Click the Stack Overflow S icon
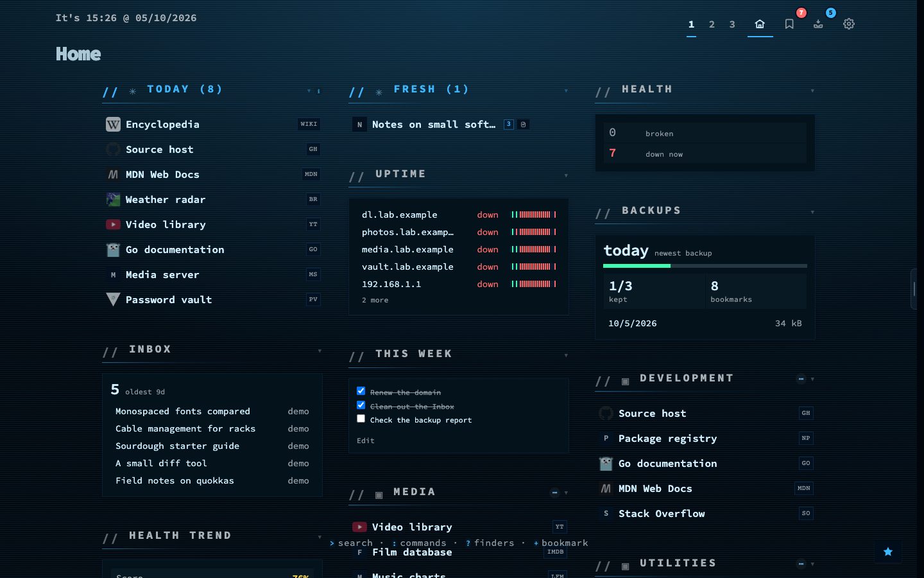 tap(606, 514)
